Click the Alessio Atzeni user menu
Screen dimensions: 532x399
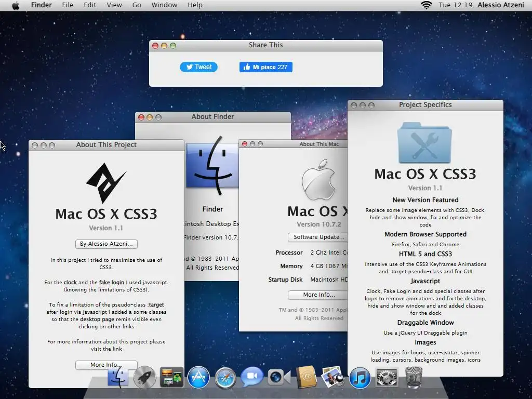click(501, 5)
